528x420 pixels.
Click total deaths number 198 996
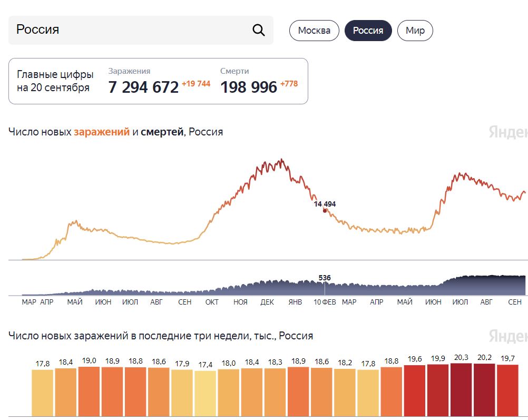pyautogui.click(x=249, y=87)
